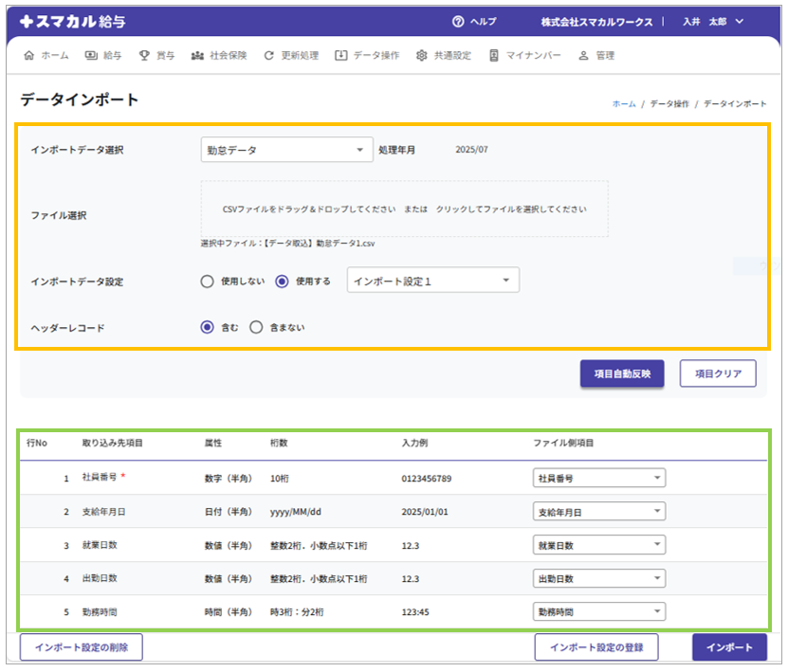Select the 含まない header record option
This screenshot has height=672, width=788.
(x=256, y=327)
